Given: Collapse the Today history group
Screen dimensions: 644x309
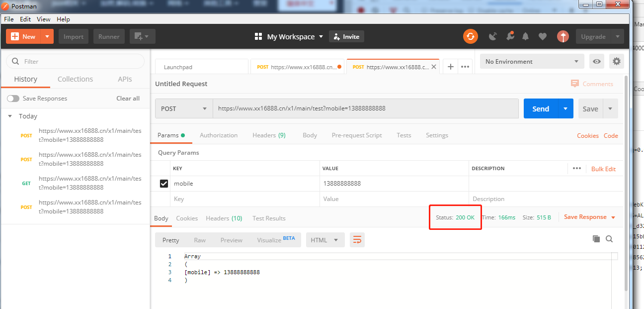Looking at the screenshot, I should [9, 116].
